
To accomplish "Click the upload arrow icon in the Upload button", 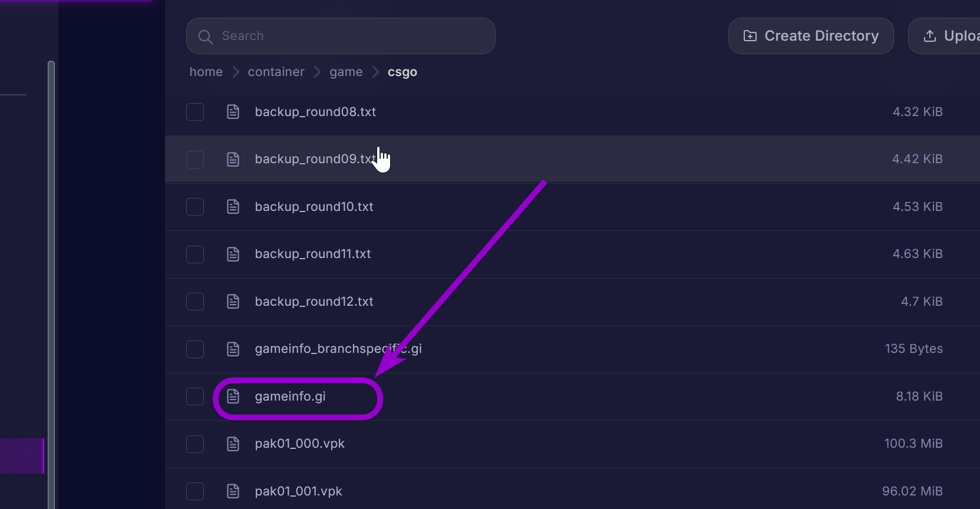I will [x=930, y=36].
